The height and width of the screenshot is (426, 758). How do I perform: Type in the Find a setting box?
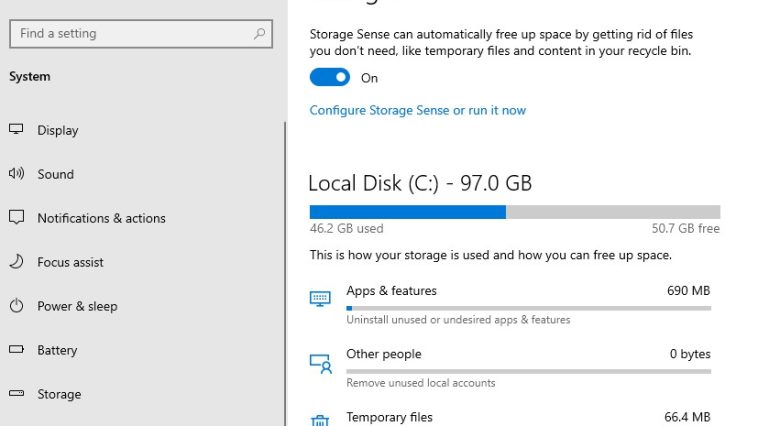tap(130, 33)
